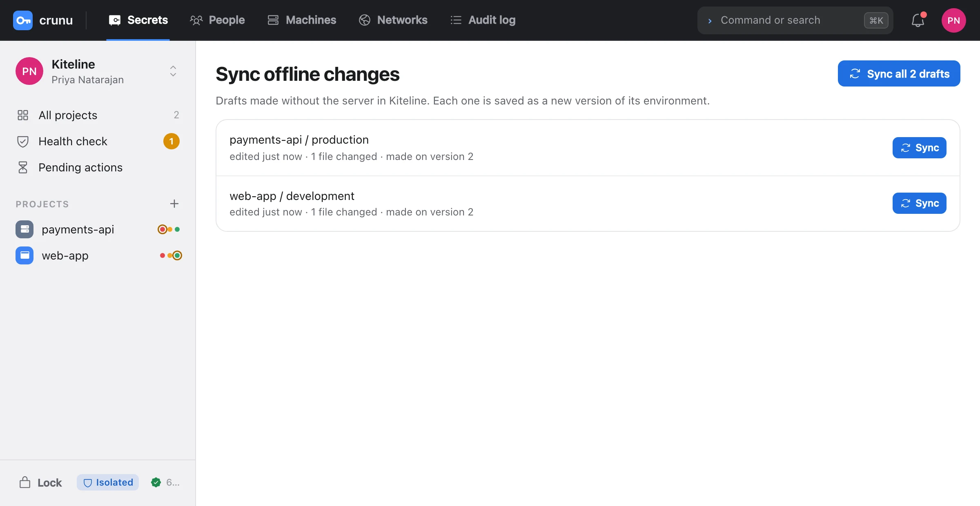Viewport: 980px width, 506px height.
Task: Click the Priya Natarajan user name
Action: pos(87,80)
